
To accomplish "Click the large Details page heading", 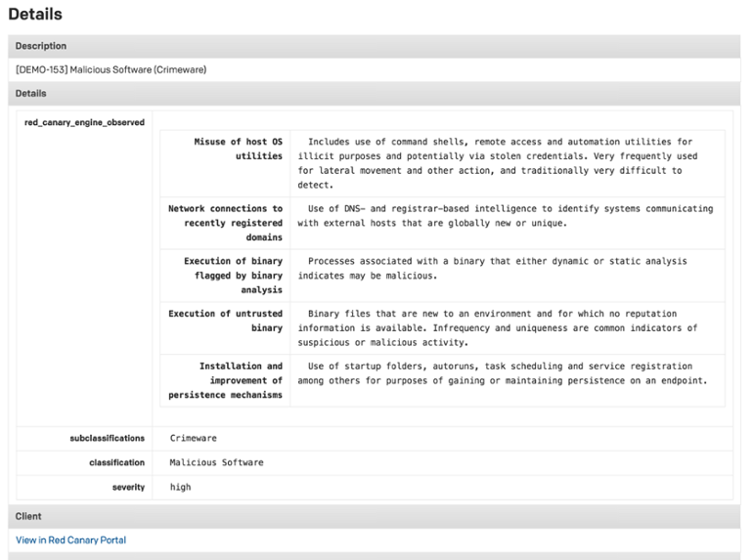I will 35,15.
